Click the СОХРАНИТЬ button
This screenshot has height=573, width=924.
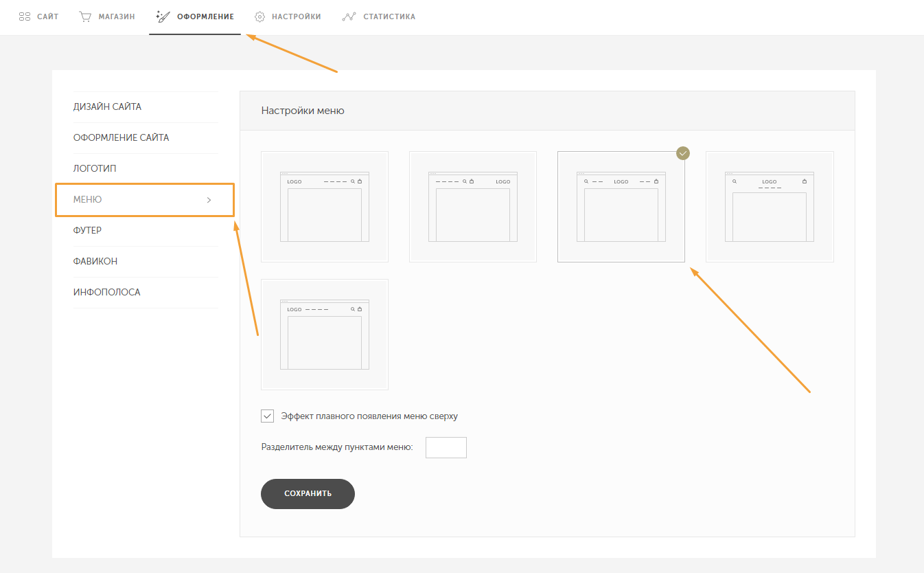pos(308,494)
